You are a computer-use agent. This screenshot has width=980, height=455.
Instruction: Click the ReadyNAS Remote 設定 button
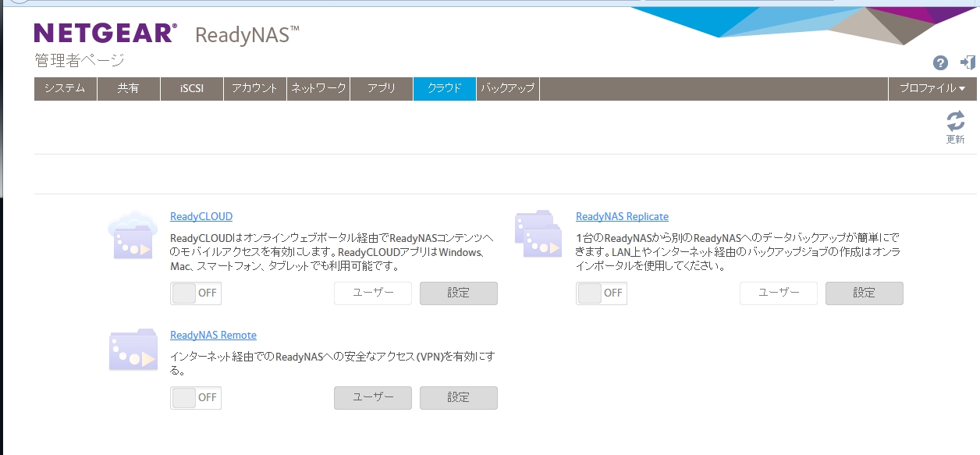(x=459, y=398)
